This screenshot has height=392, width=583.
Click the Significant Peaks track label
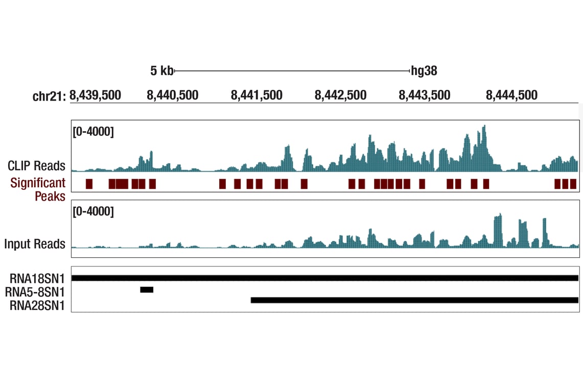(38, 189)
